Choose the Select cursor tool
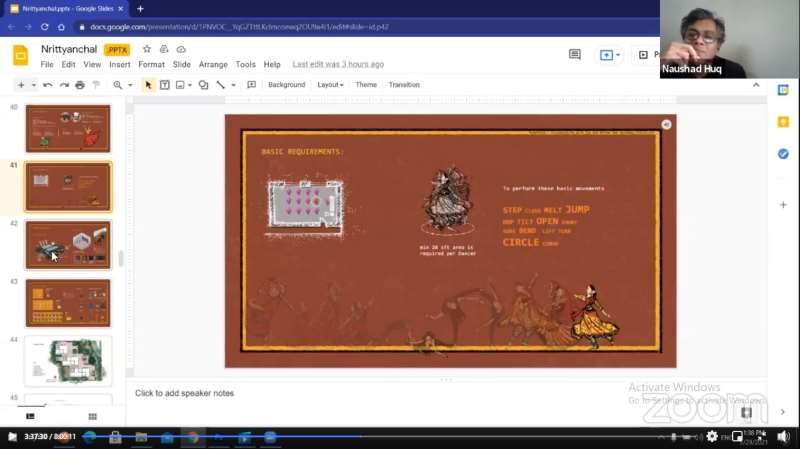Image resolution: width=800 pixels, height=449 pixels. 149,85
